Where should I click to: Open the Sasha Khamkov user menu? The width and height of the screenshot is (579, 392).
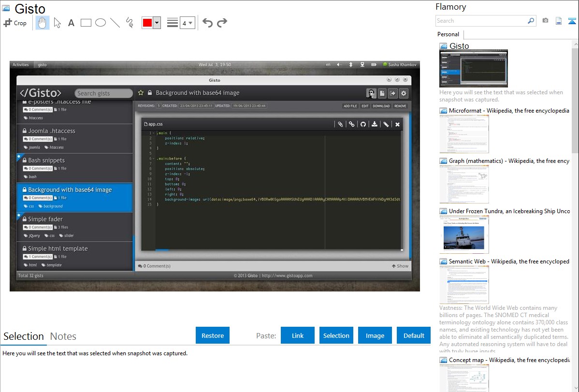[x=400, y=65]
